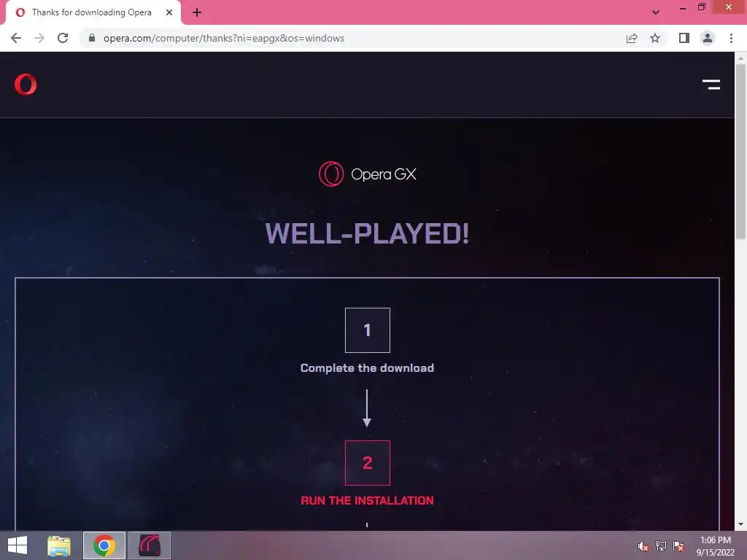The image size is (747, 560).
Task: Open the Opera site hamburger menu
Action: click(x=711, y=85)
